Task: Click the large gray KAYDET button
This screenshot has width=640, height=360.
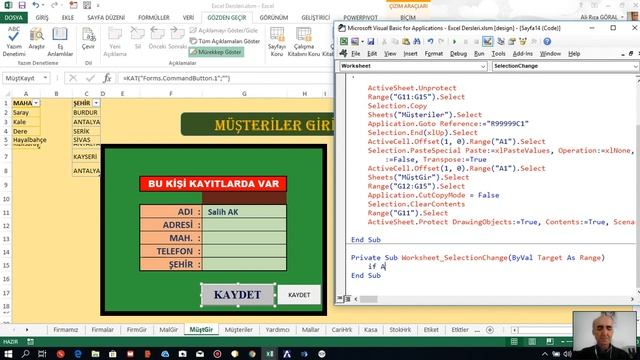Action: pyautogui.click(x=238, y=295)
